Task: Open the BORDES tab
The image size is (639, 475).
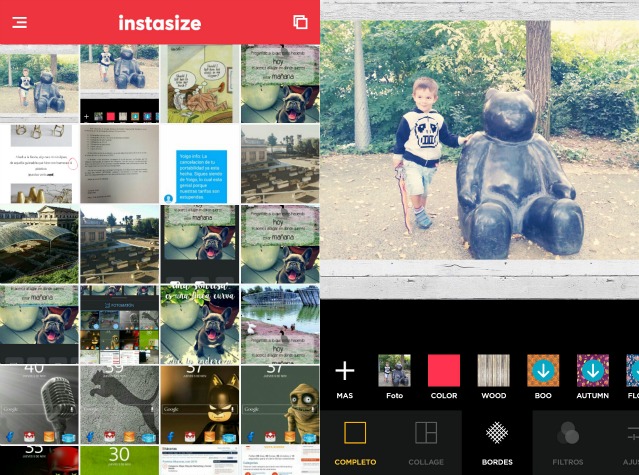Action: (497, 443)
